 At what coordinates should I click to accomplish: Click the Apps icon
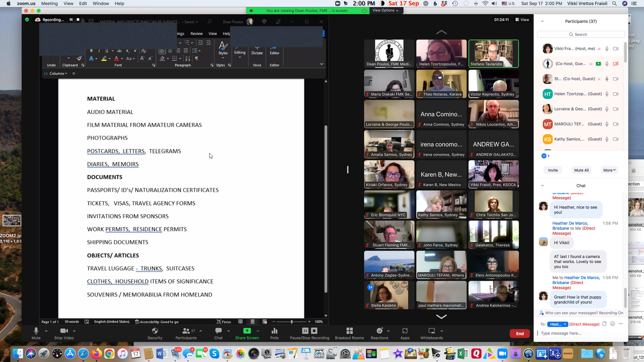click(x=405, y=331)
